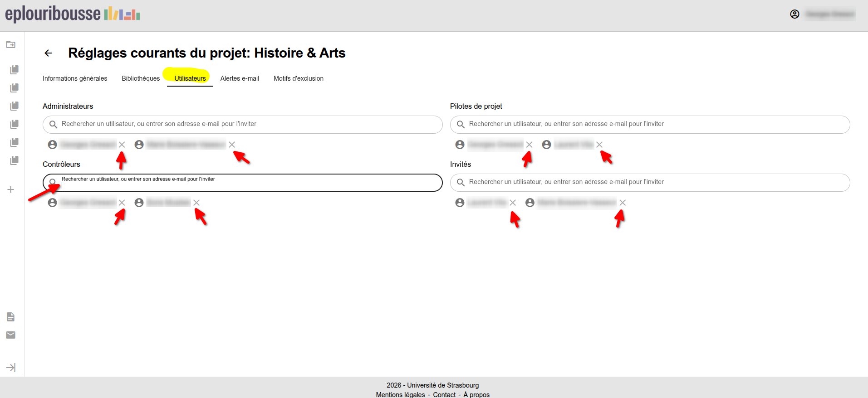Follow the Contact link in the footer
The image size is (868, 398).
pyautogui.click(x=444, y=394)
